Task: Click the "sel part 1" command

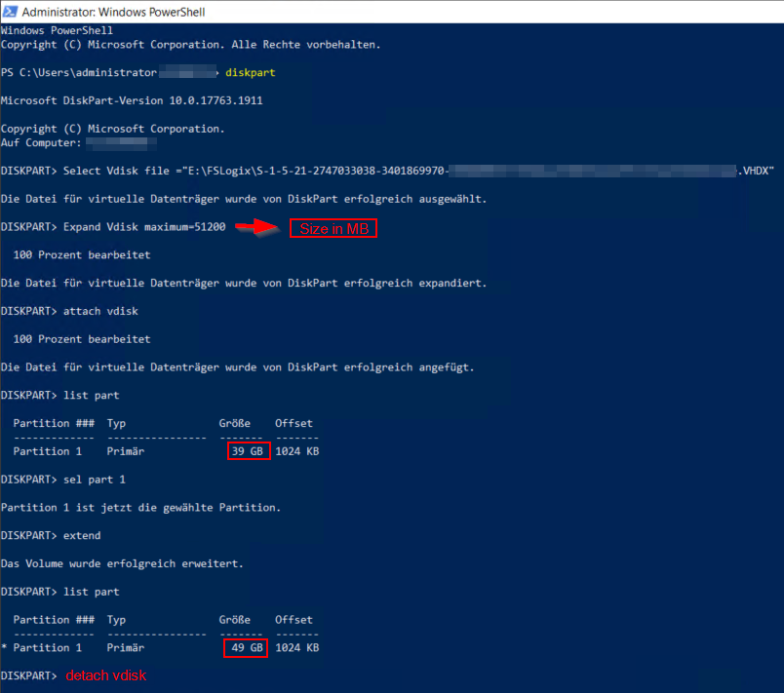Action: [94, 480]
